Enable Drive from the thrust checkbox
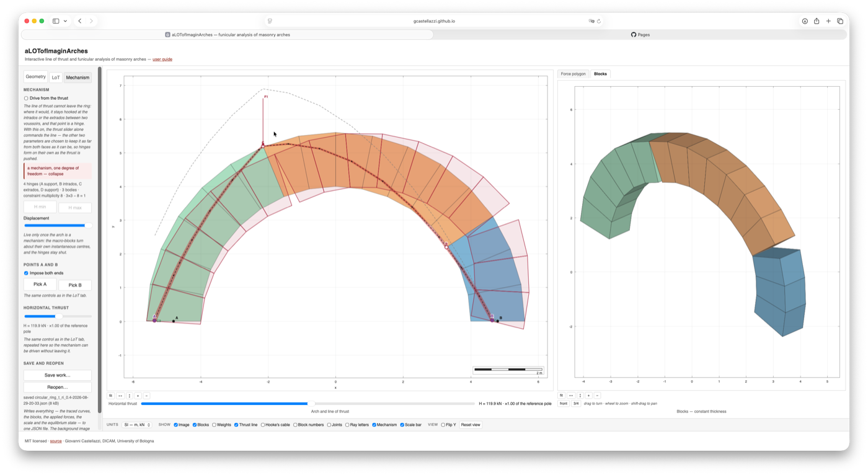This screenshot has height=475, width=868. pos(26,98)
